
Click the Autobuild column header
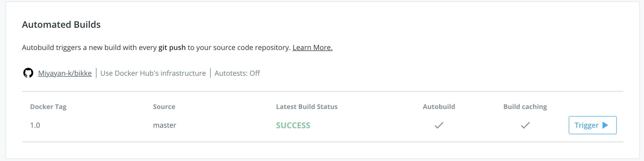[439, 107]
